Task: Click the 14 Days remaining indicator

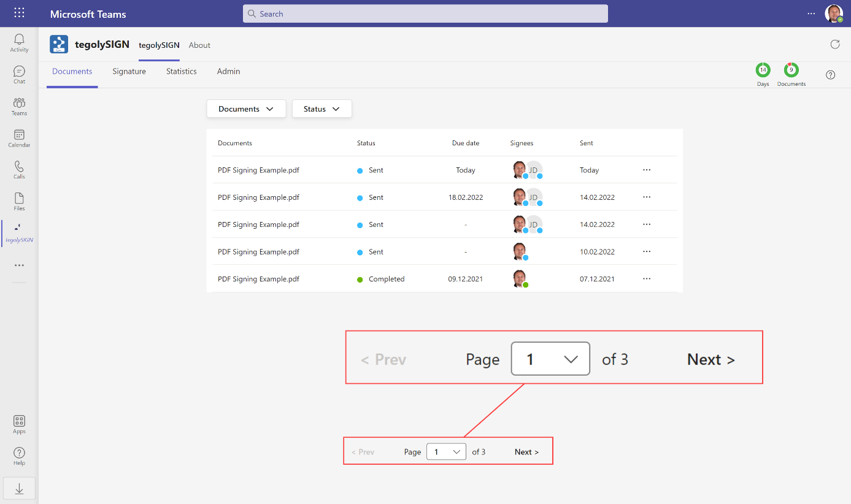Action: [763, 75]
